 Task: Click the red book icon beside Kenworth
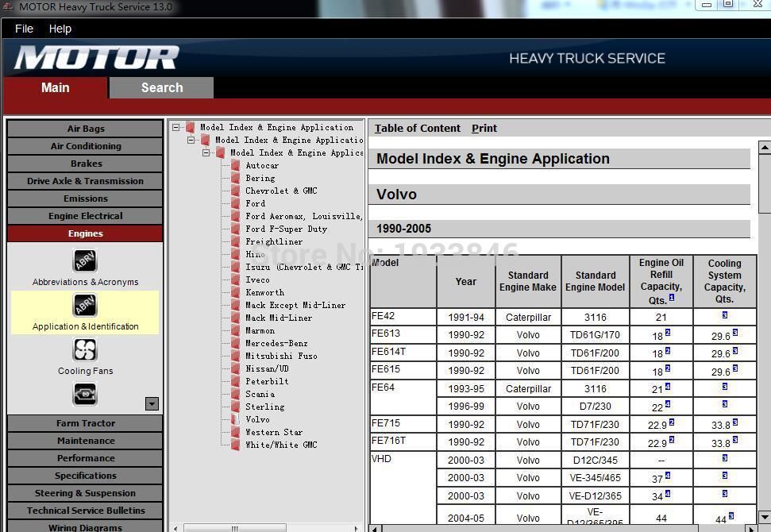(x=235, y=292)
